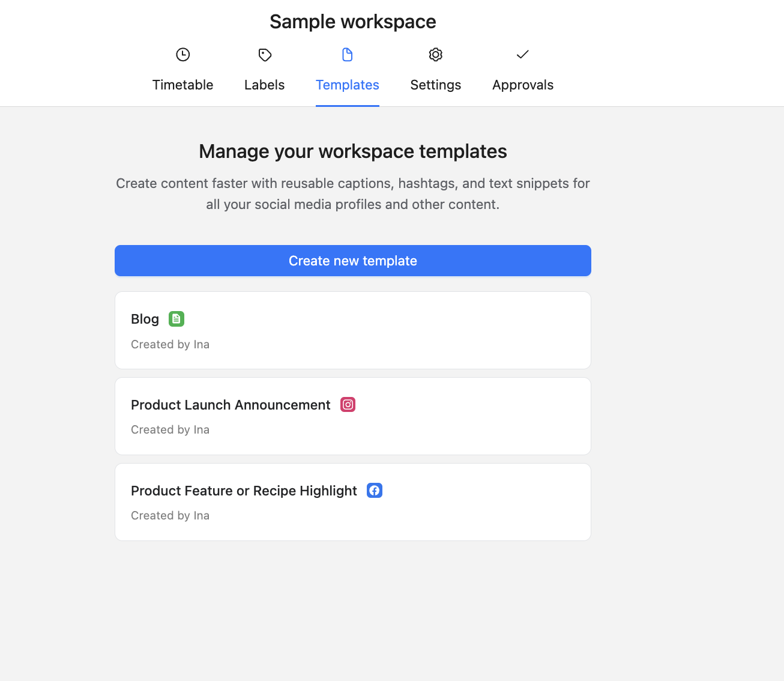This screenshot has height=681, width=784.
Task: Click "Created by Ina" under Product Launch Announcement
Action: click(170, 429)
